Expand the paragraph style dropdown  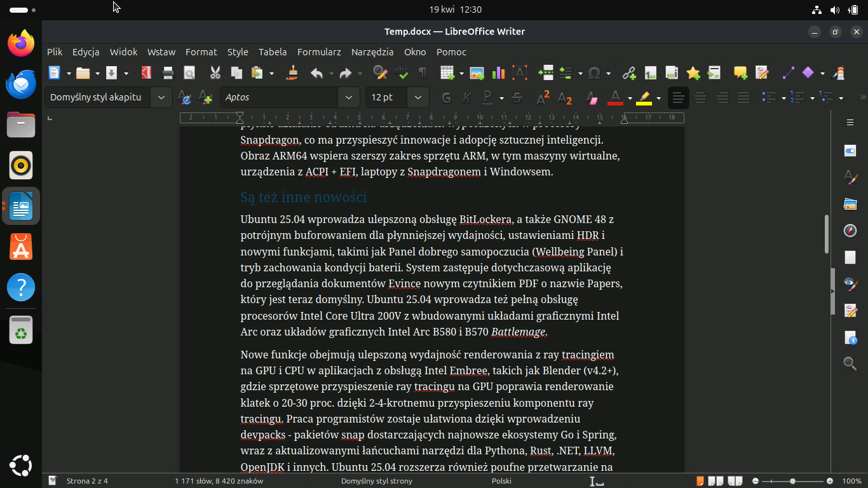click(161, 97)
